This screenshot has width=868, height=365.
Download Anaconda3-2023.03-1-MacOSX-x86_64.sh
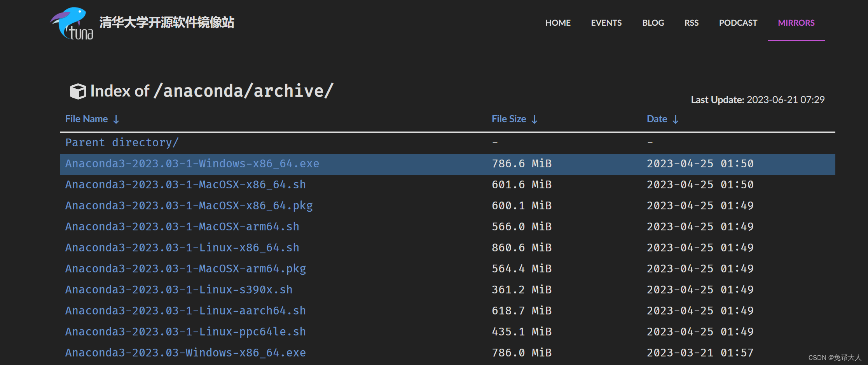[185, 185]
